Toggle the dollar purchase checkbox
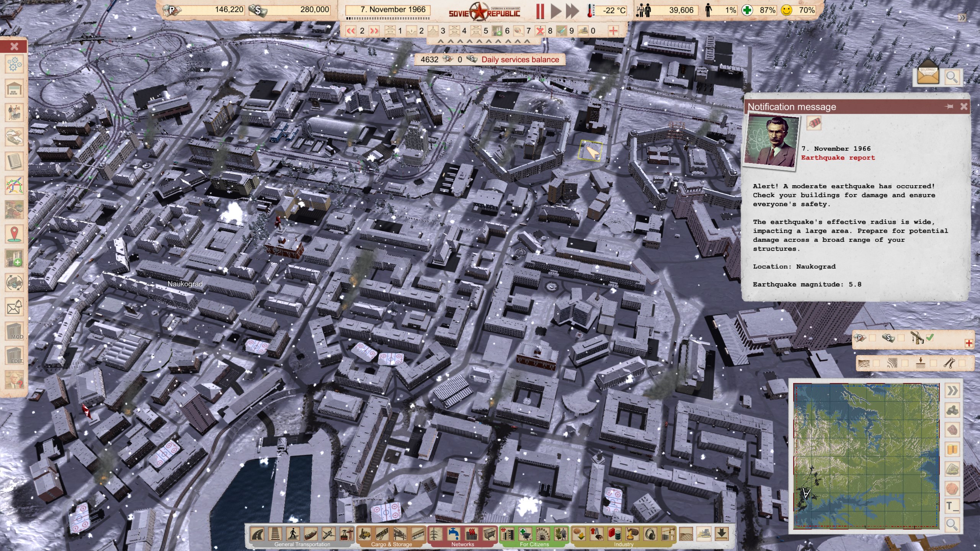This screenshot has width=980, height=551. tap(901, 338)
